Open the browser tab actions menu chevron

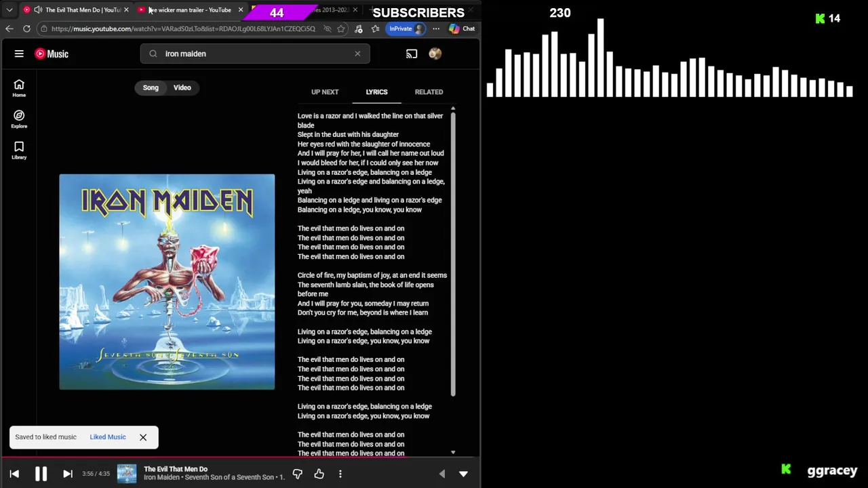(x=9, y=10)
